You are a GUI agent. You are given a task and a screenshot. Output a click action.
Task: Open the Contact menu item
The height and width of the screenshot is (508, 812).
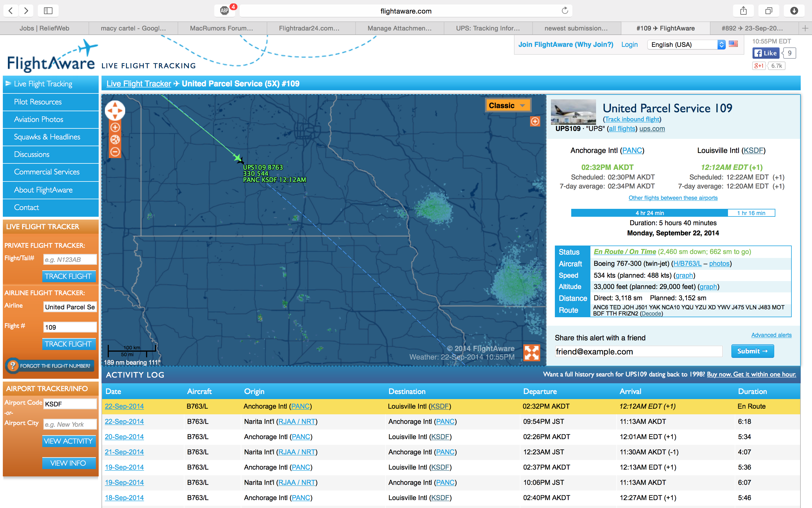coord(51,207)
